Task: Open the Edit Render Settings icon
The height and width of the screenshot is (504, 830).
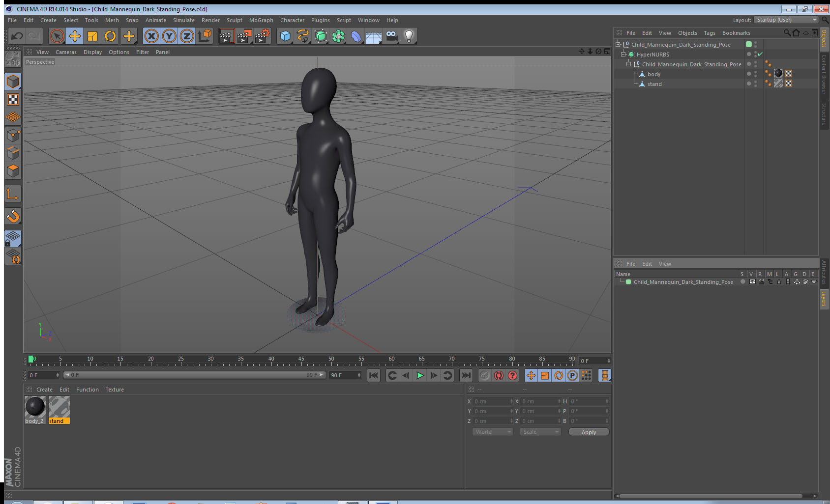Action: [262, 36]
